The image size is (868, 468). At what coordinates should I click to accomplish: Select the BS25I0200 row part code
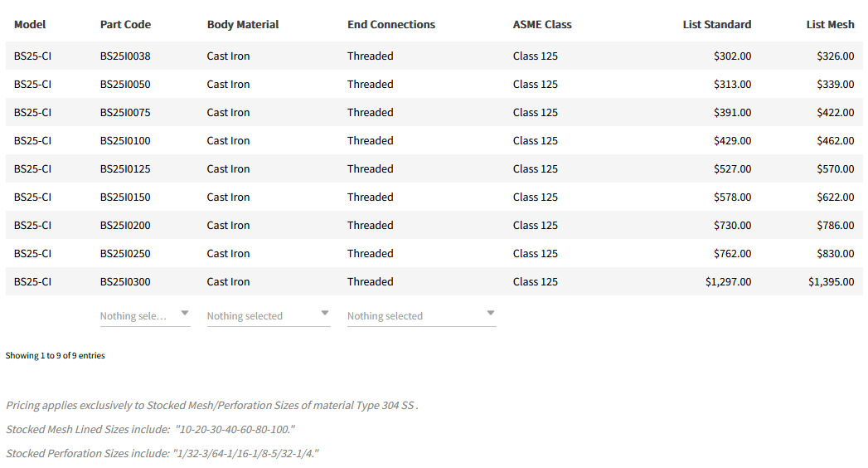[x=125, y=226]
